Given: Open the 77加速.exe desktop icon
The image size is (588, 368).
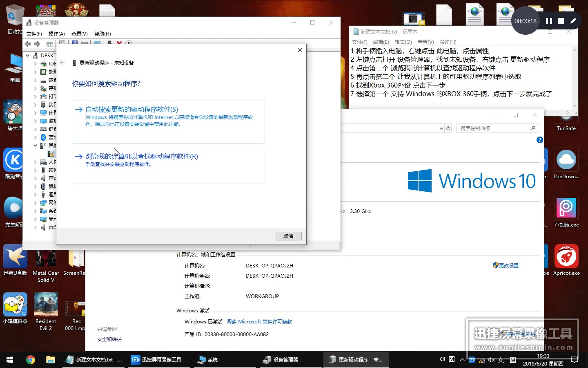Looking at the screenshot, I should (566, 212).
